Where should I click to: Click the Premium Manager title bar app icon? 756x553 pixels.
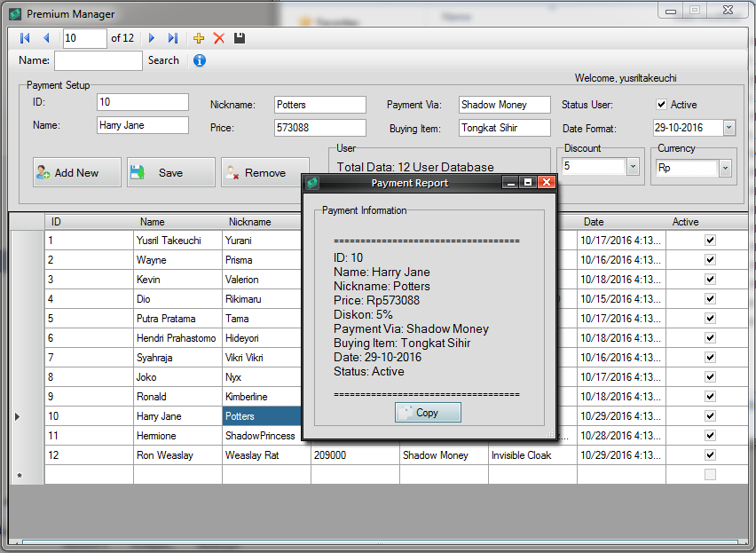(15, 14)
